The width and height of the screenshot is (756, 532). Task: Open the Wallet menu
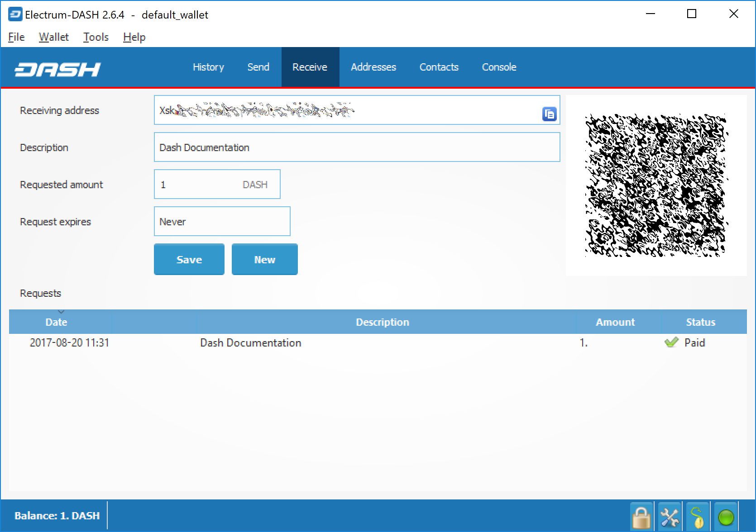pyautogui.click(x=53, y=37)
